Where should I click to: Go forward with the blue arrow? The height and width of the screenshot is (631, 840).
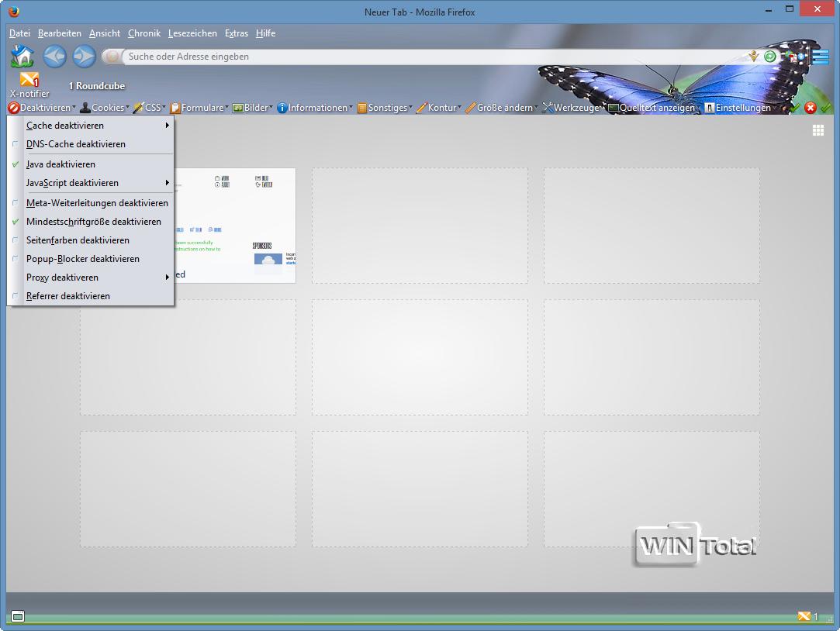(x=84, y=57)
